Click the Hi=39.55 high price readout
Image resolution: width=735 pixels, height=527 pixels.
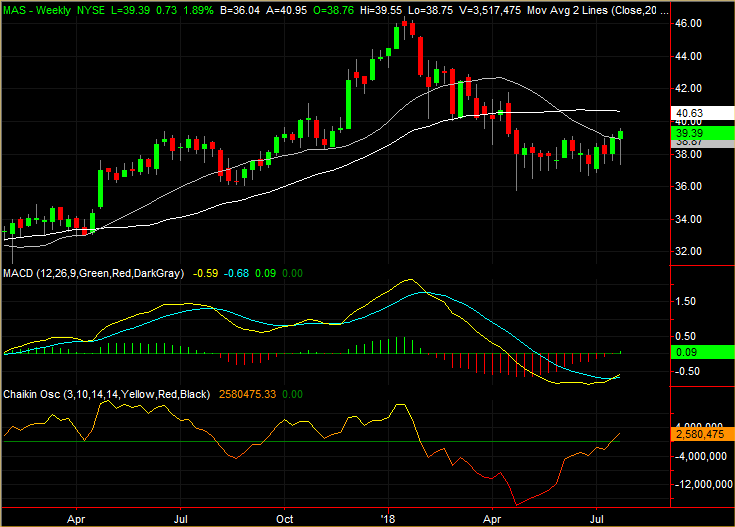[368, 8]
